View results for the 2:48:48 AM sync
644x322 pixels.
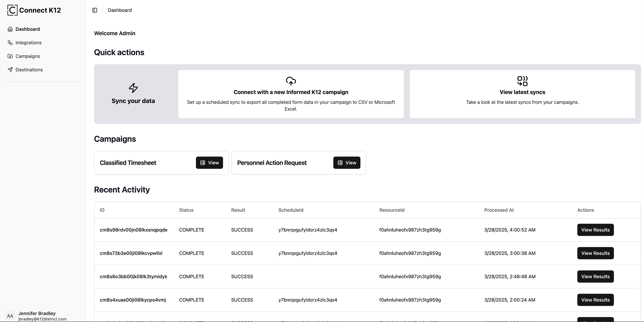click(x=595, y=277)
